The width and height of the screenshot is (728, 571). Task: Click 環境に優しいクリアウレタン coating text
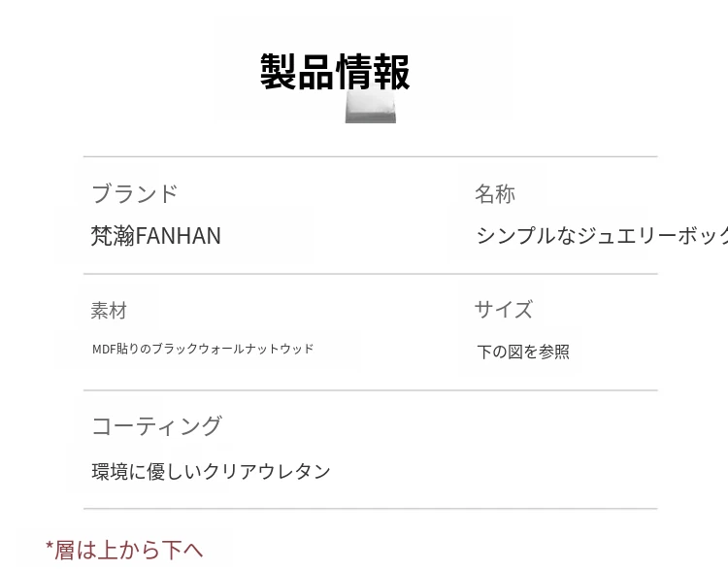211,471
